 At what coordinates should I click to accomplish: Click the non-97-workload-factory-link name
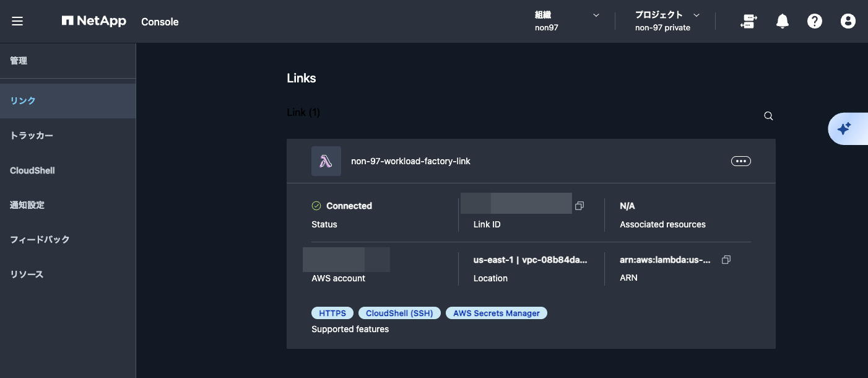(410, 161)
